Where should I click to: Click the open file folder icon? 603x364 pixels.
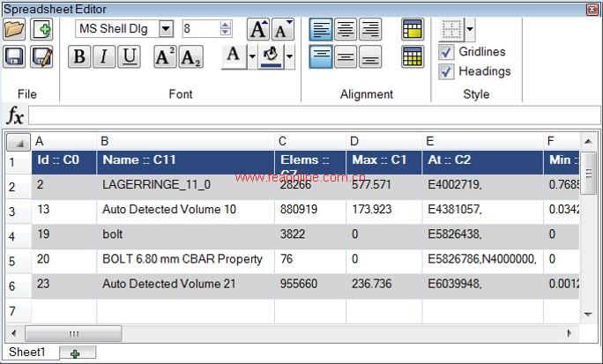pos(14,29)
